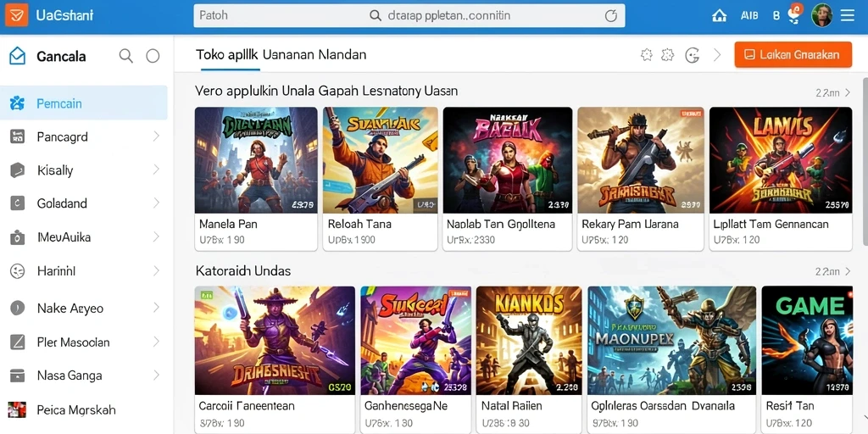Viewport: 868px width, 434px height.
Task: Open the Naplab Tan Gplltena game thumbnail
Action: (508, 160)
